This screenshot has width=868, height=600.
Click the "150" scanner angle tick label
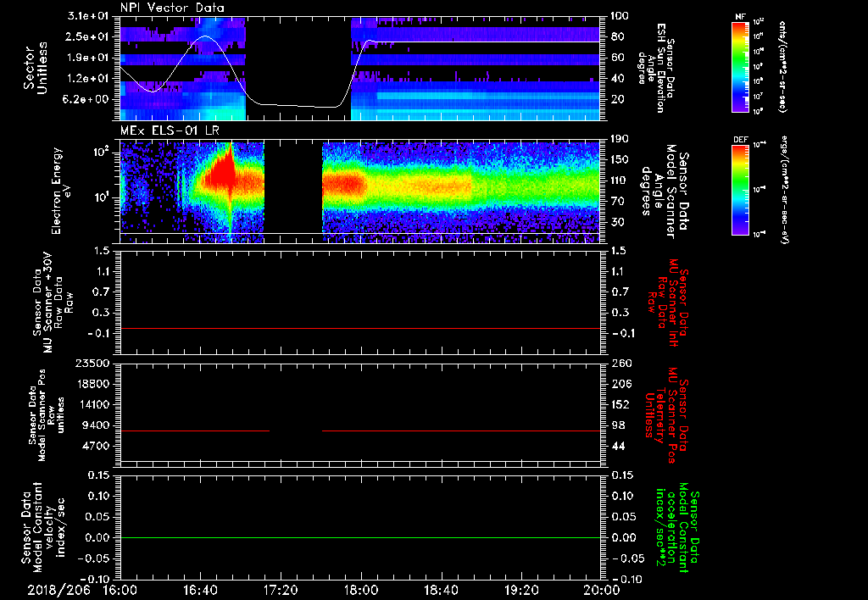pos(620,160)
